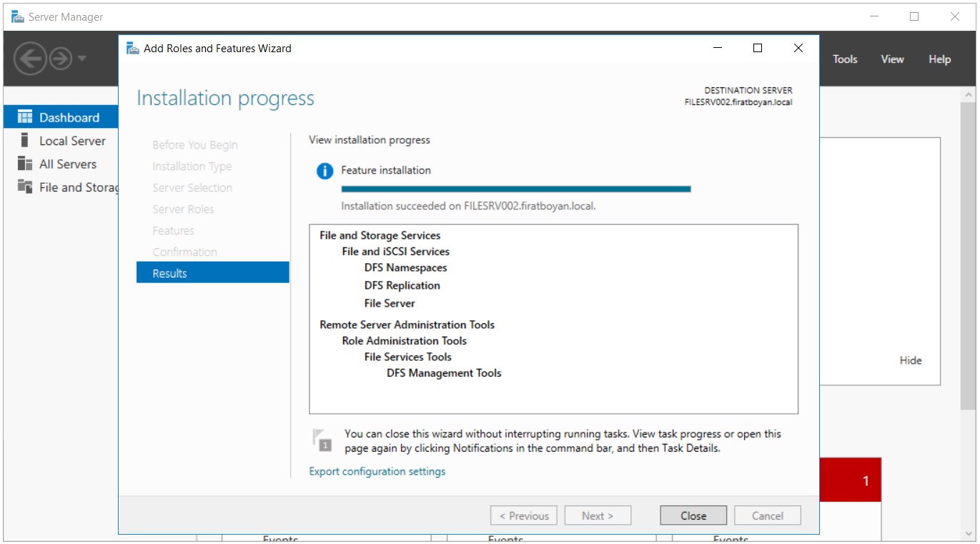
Task: Click Remote Server Administration Tools entry
Action: click(x=407, y=325)
